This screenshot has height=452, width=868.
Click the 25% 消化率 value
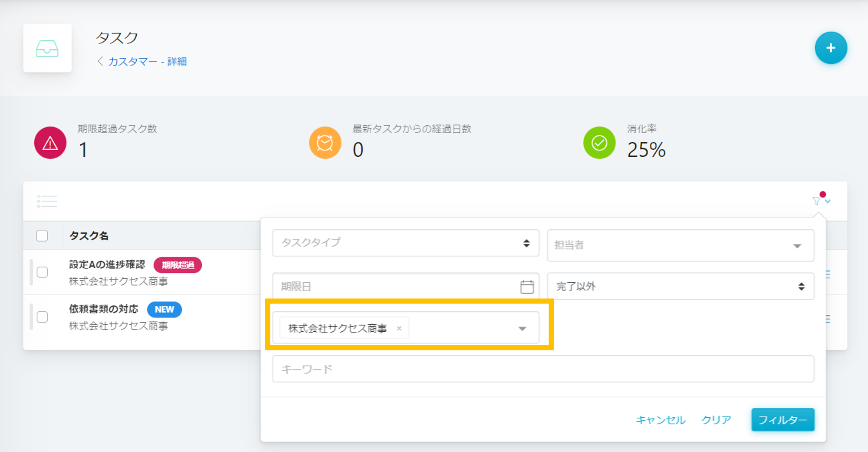click(646, 150)
